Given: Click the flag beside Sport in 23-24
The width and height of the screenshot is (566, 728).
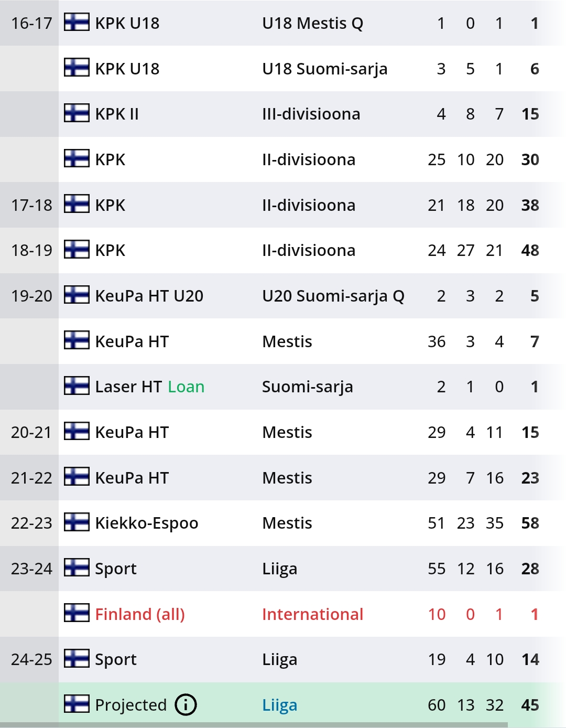Looking at the screenshot, I should tap(77, 569).
